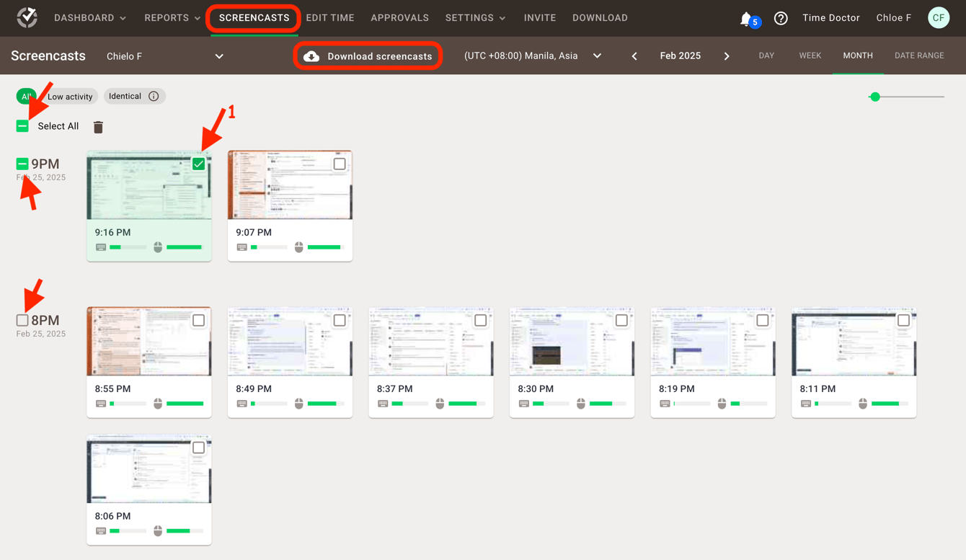966x560 pixels.
Task: Switch to the APPROVALS tab
Action: coord(399,17)
